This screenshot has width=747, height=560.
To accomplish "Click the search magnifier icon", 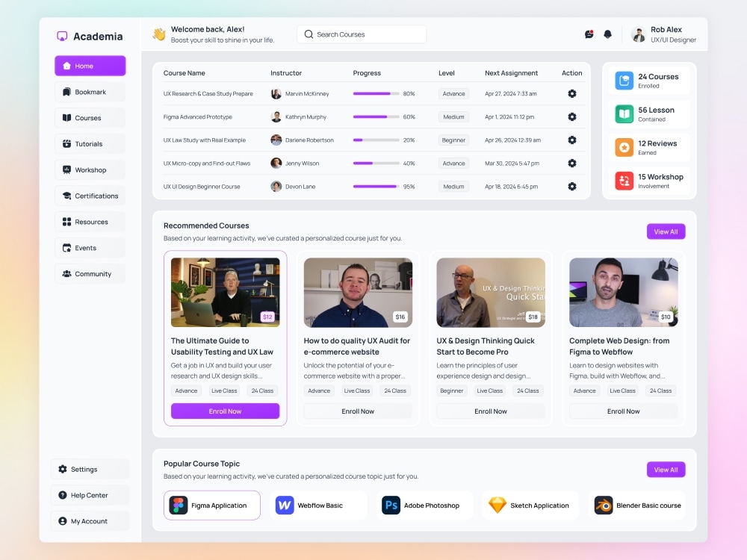I will 309,34.
